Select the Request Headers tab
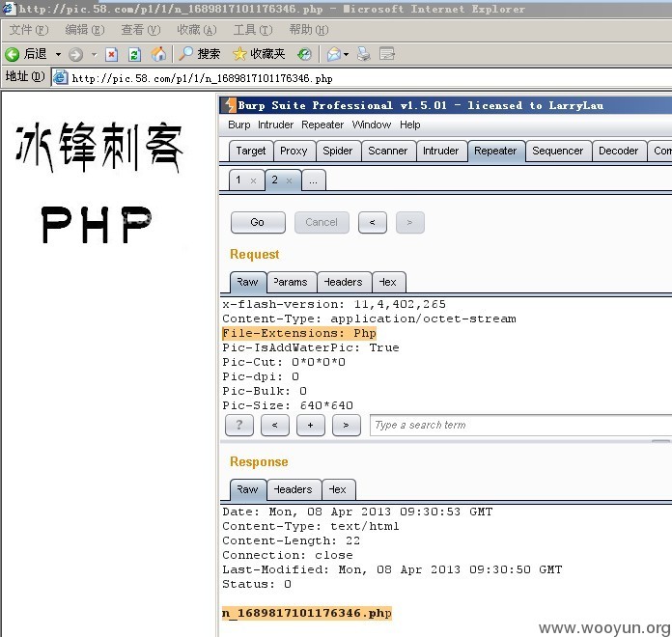This screenshot has height=637, width=672. tap(344, 282)
